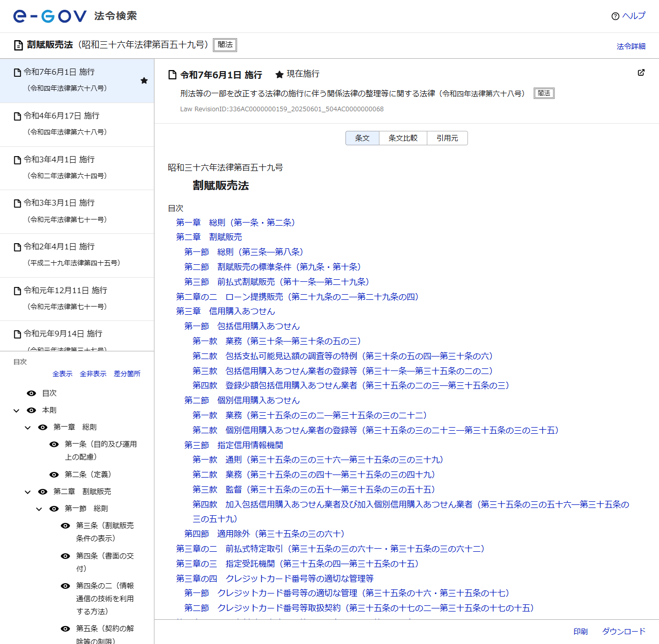Toggle visibility eye for 第一章 総則

coord(43,427)
